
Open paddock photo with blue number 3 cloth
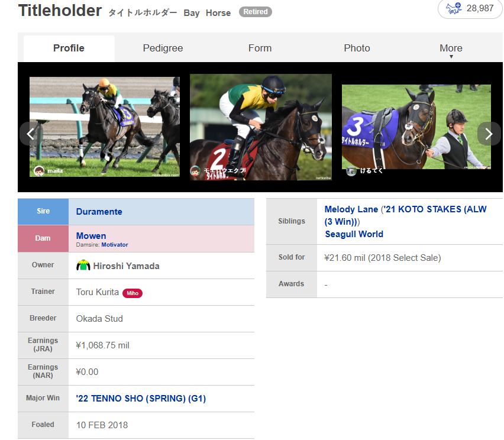click(x=416, y=127)
